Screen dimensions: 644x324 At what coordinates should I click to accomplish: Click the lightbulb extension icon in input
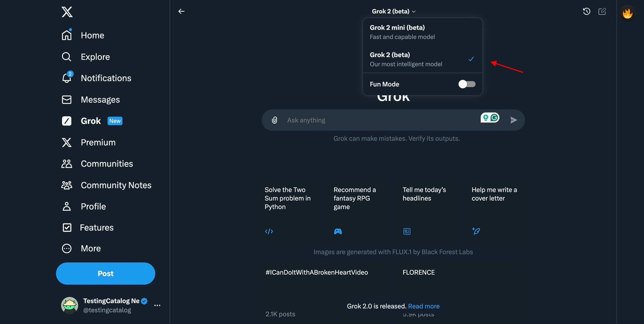[486, 118]
